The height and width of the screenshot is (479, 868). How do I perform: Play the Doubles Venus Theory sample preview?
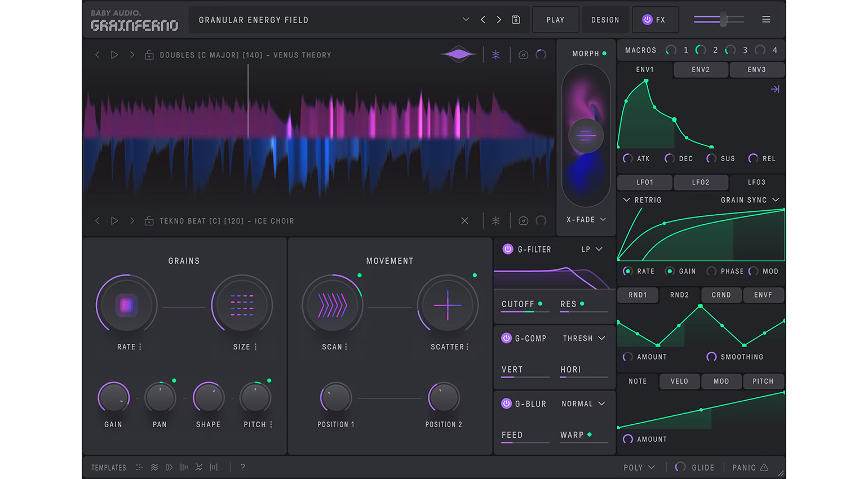[x=114, y=55]
